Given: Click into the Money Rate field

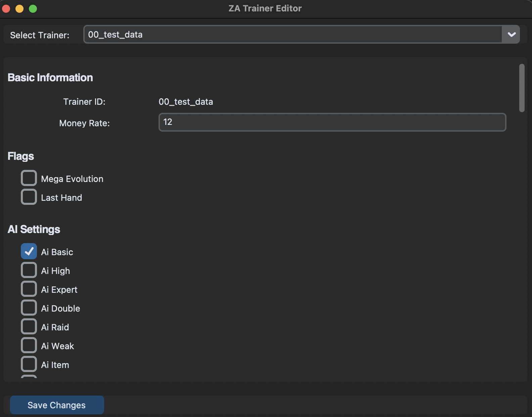Looking at the screenshot, I should [x=332, y=123].
